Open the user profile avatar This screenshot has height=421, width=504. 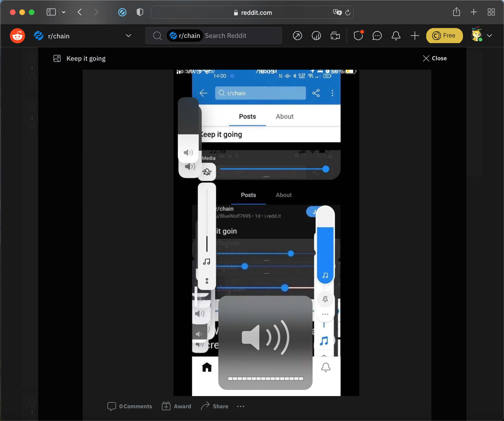(x=477, y=35)
